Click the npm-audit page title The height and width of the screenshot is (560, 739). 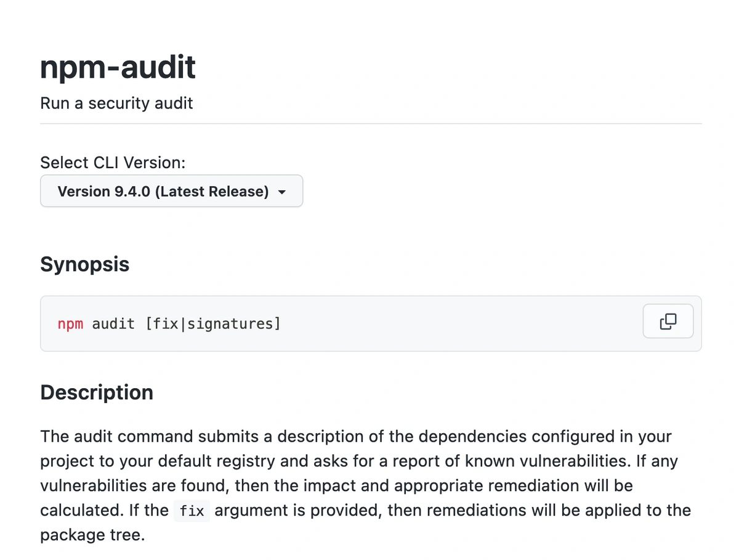[118, 67]
